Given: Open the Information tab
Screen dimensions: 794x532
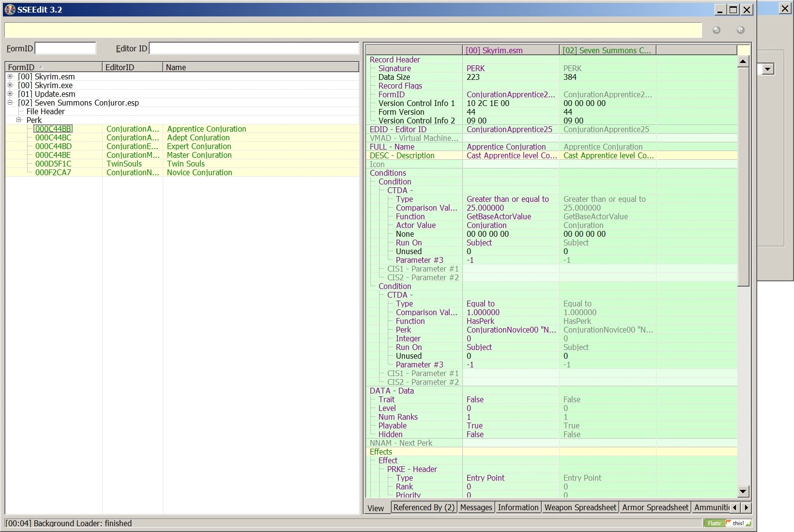Looking at the screenshot, I should (x=518, y=507).
